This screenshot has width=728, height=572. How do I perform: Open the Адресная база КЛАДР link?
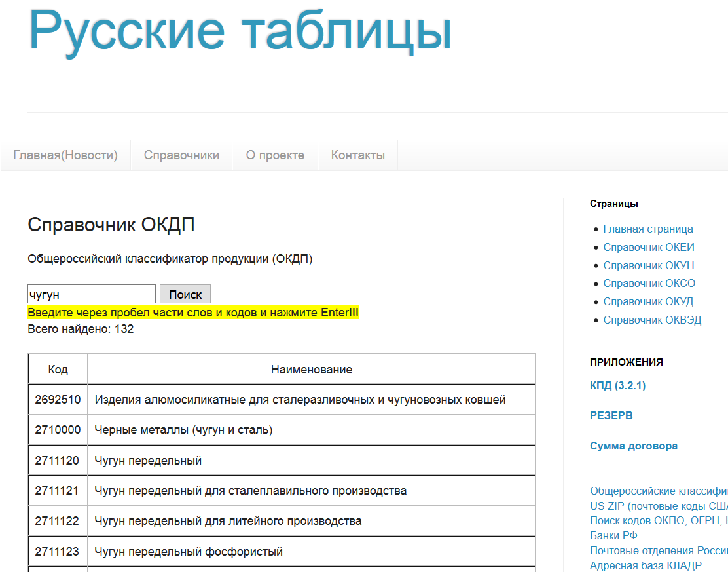(644, 565)
